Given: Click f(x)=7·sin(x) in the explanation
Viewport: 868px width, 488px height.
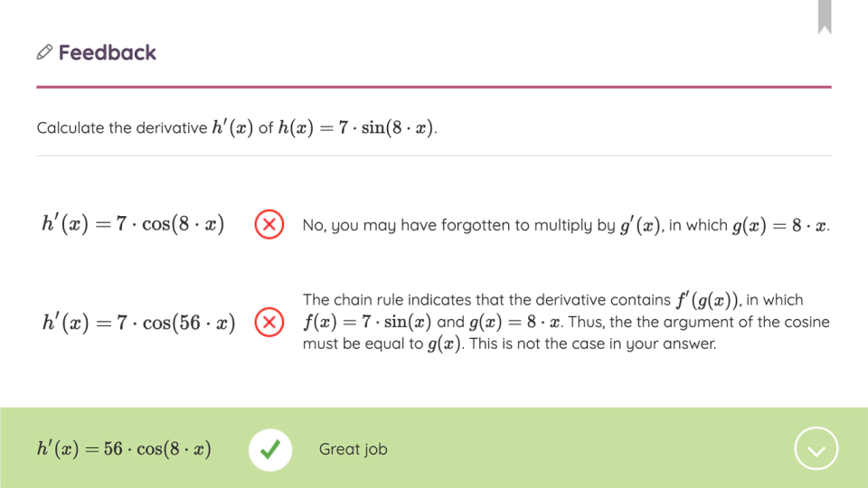Looking at the screenshot, I should pyautogui.click(x=367, y=322).
